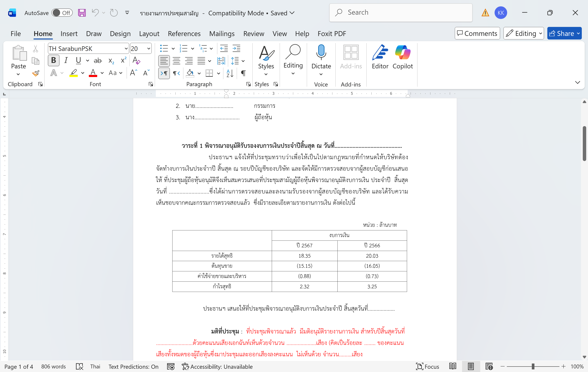The image size is (588, 372).
Task: Apply strikethrough formatting icon
Action: tap(98, 61)
